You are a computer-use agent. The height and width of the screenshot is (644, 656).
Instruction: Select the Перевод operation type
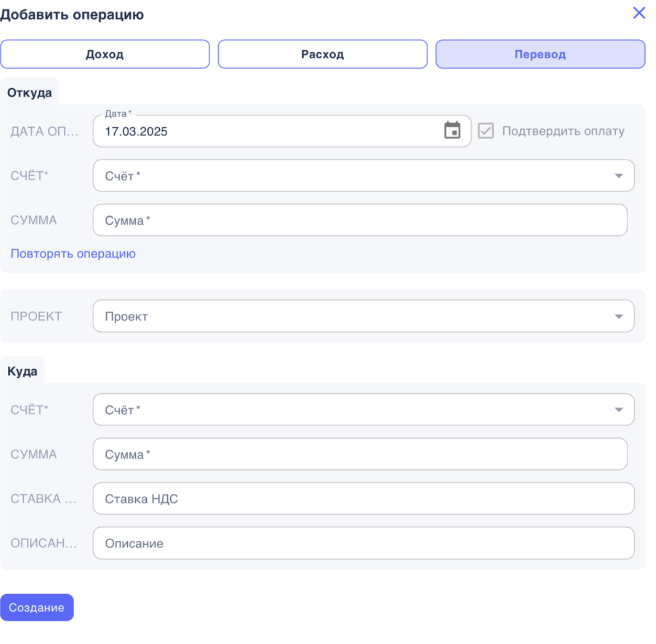540,54
